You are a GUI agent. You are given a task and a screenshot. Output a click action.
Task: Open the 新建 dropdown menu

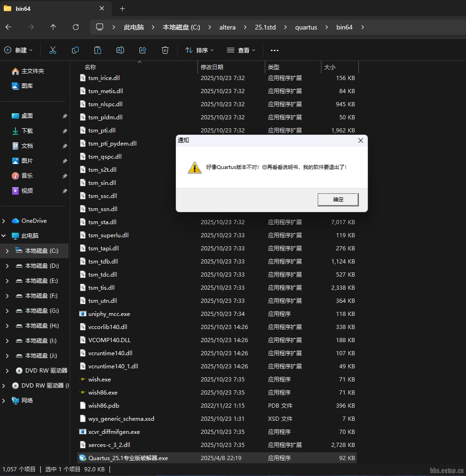[x=19, y=50]
